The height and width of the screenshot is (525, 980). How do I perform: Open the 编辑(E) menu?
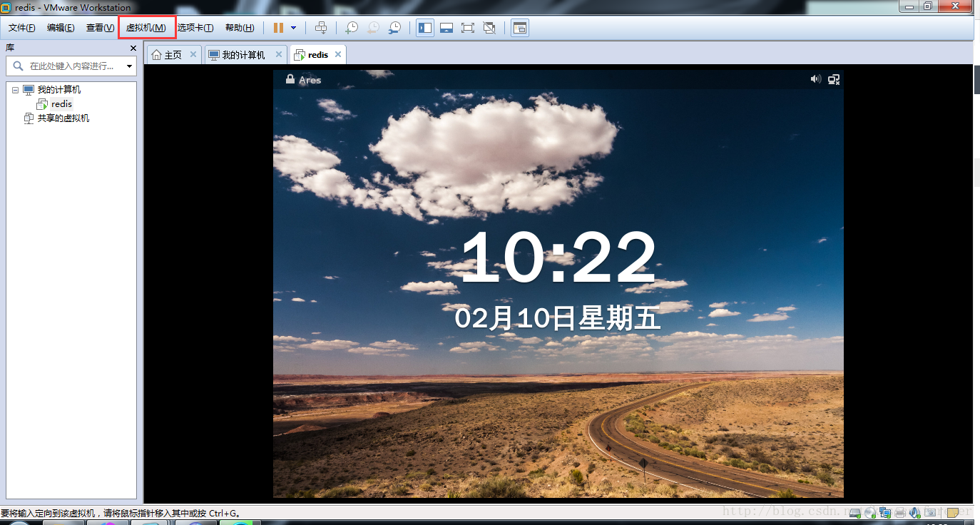[x=61, y=28]
